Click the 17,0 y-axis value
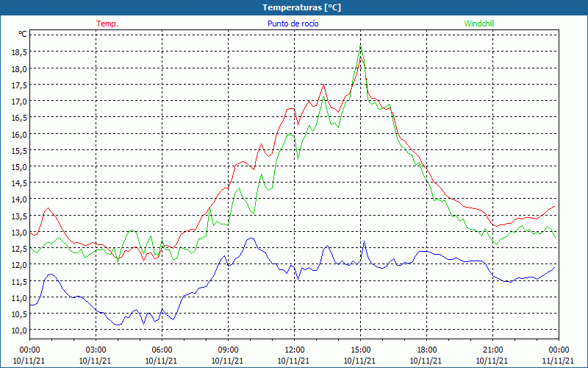 tap(19, 102)
